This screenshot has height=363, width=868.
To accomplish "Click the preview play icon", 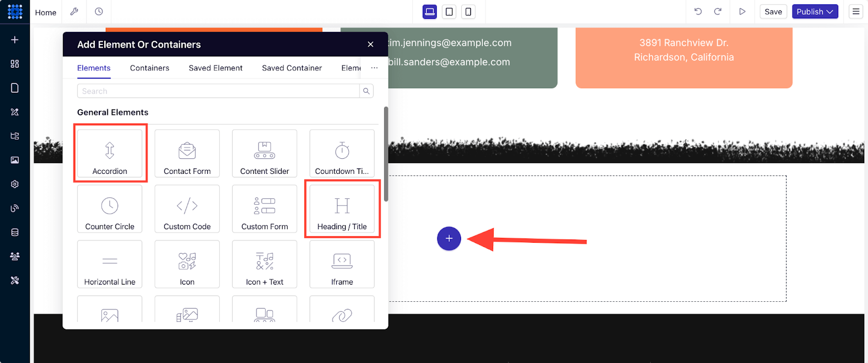I will click(x=742, y=11).
